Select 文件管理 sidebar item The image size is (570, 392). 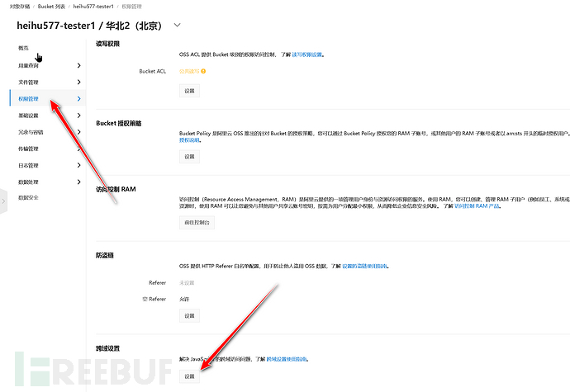pyautogui.click(x=28, y=82)
